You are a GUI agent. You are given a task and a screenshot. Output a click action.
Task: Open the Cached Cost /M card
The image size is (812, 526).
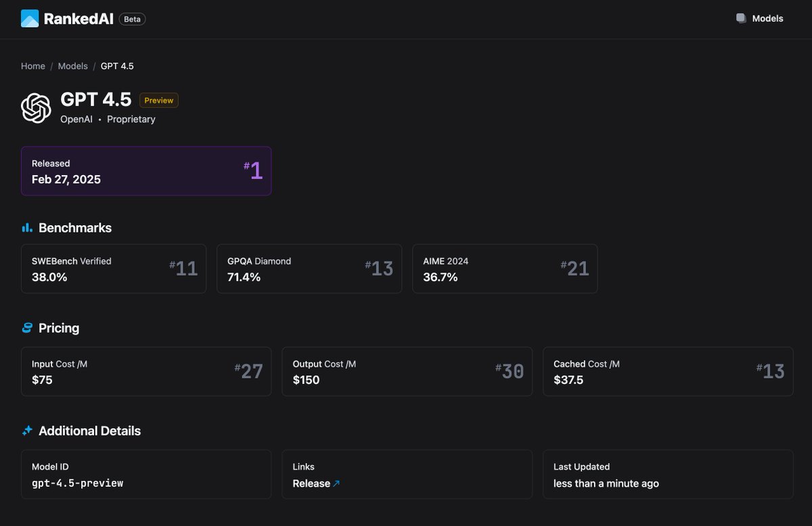[x=668, y=372]
